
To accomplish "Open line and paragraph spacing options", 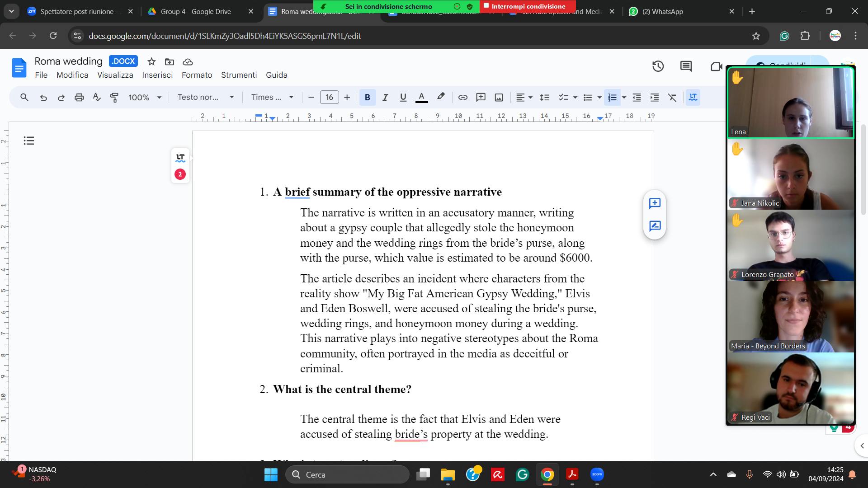I will [x=544, y=97].
